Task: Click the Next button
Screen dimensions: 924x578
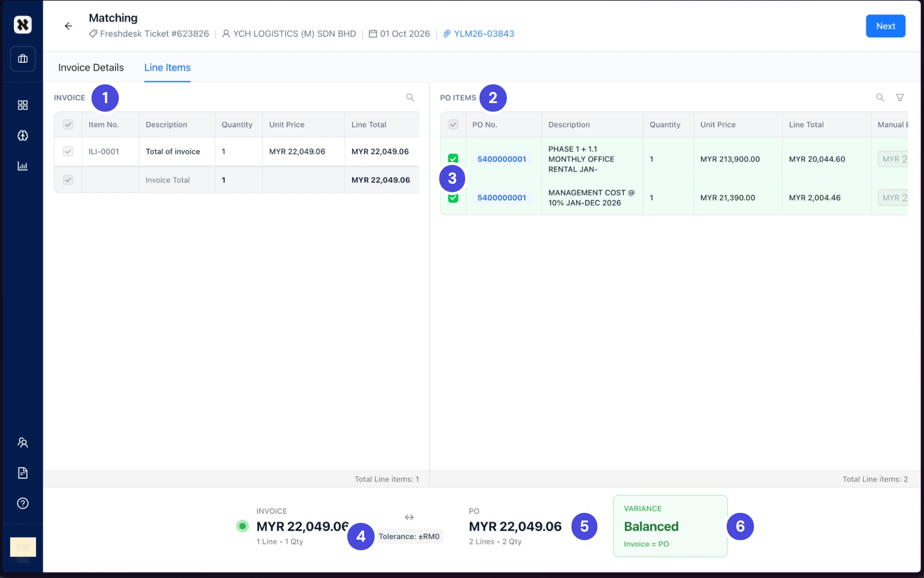Action: 885,26
